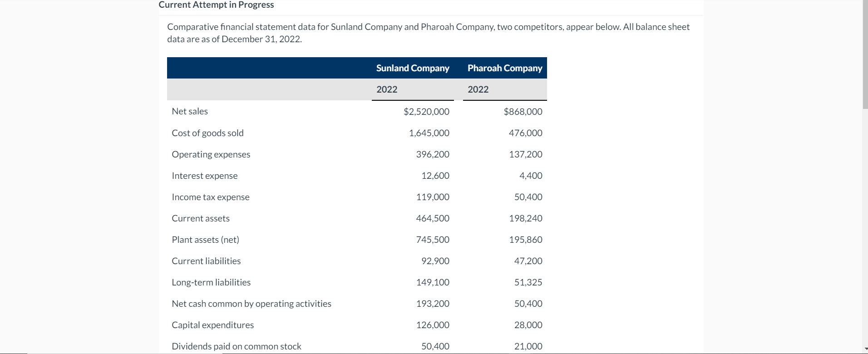The image size is (868, 354).
Task: Click the 2022 label under Sunland Company
Action: coord(386,89)
